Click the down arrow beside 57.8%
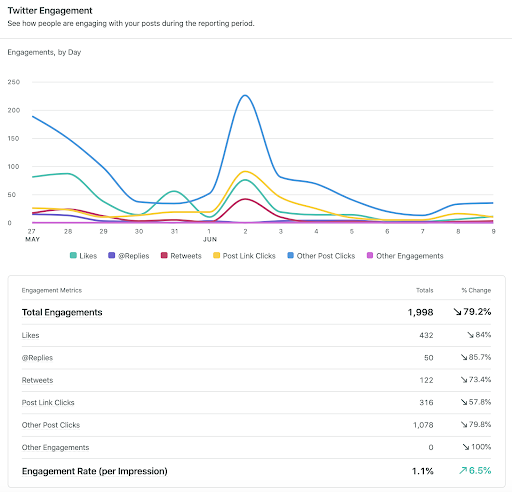The height and width of the screenshot is (492, 512). click(464, 402)
